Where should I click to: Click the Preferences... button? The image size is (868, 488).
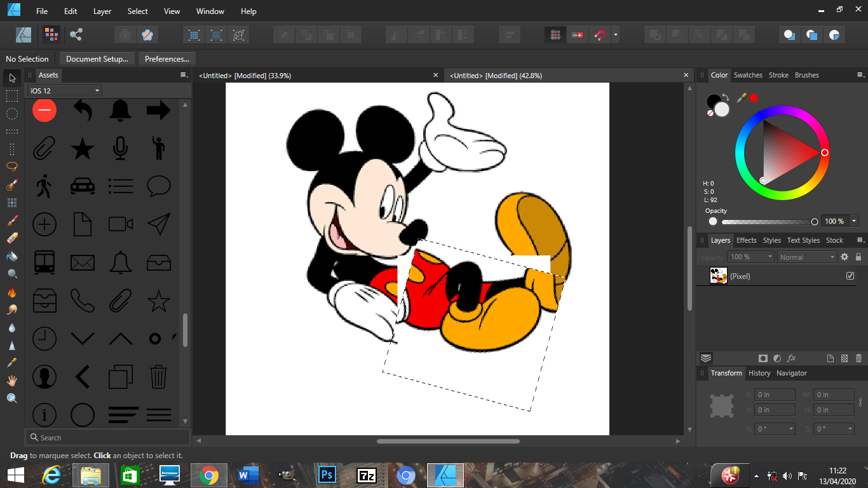click(167, 58)
